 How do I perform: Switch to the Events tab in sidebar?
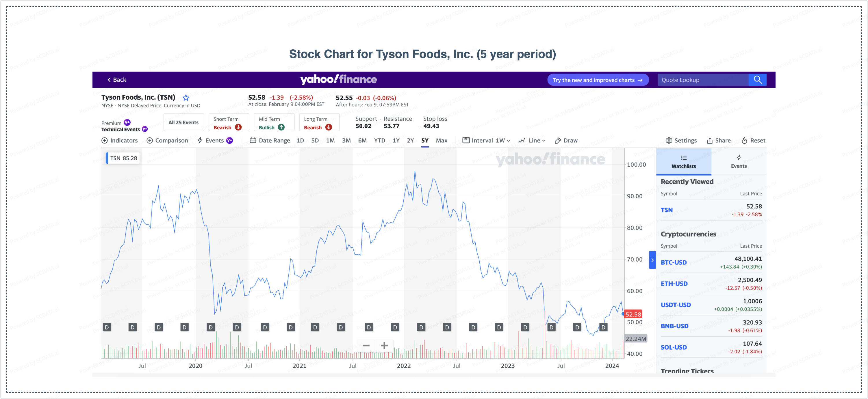738,162
